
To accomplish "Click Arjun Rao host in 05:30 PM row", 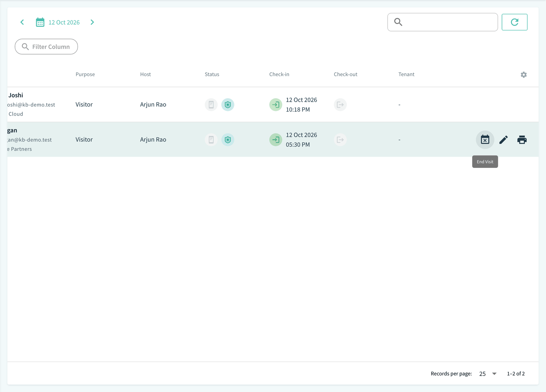I will (x=153, y=140).
